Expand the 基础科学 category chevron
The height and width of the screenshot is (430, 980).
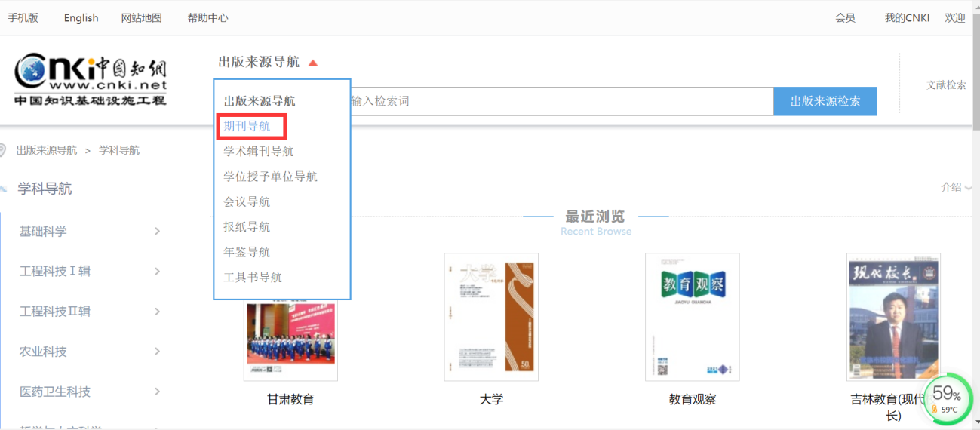(157, 231)
